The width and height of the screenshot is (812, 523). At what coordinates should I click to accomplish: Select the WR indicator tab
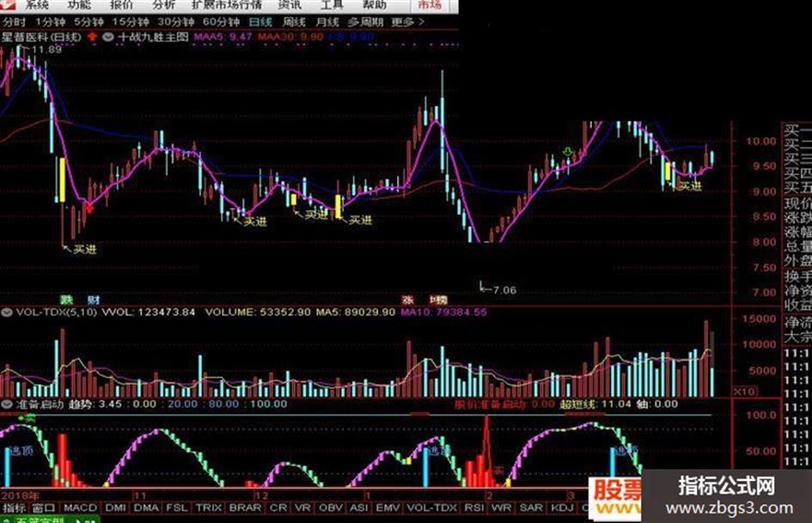click(x=501, y=508)
